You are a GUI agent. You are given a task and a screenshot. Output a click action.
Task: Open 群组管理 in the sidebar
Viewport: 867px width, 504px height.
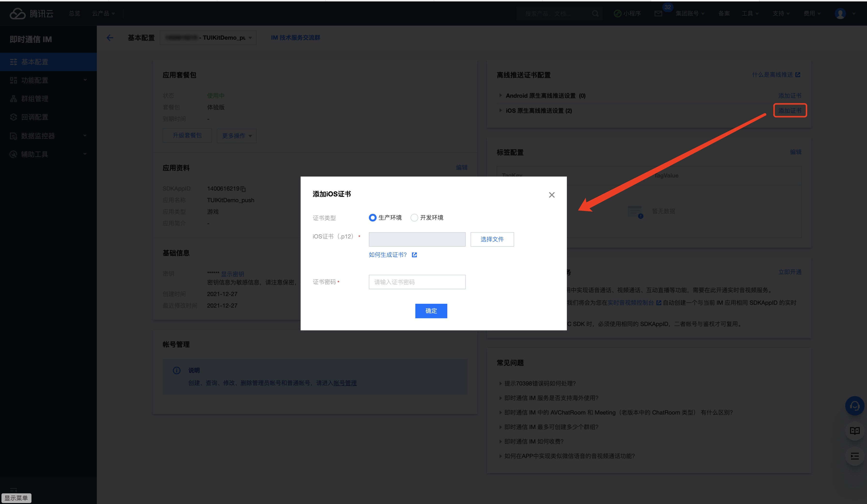[x=34, y=99]
